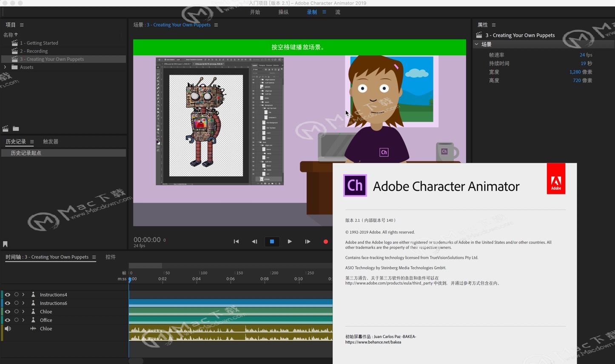This screenshot has height=364, width=615.
Task: Switch to the 开始 workspace
Action: point(255,12)
